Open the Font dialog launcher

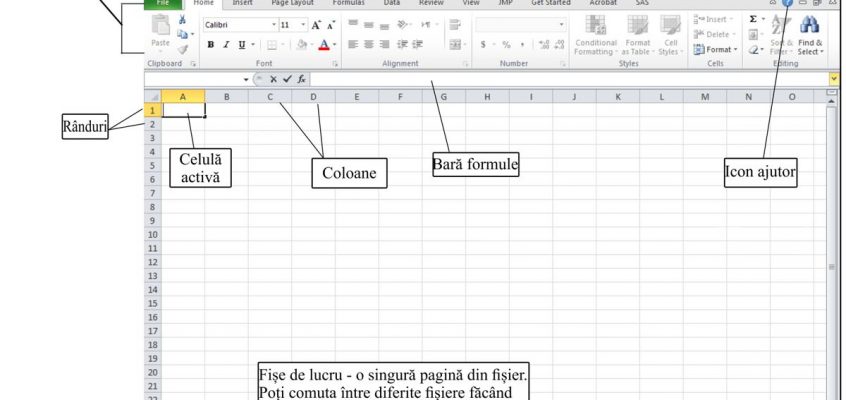coord(335,64)
